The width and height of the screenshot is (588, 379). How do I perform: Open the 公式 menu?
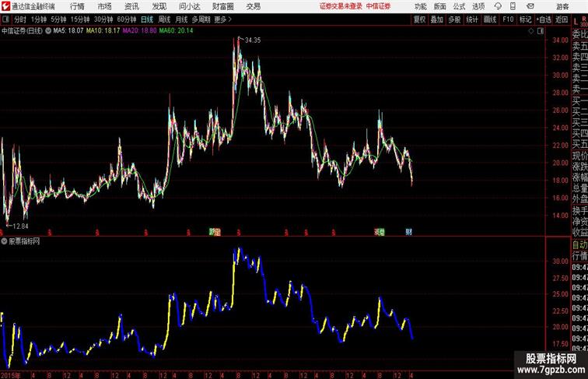click(459, 6)
